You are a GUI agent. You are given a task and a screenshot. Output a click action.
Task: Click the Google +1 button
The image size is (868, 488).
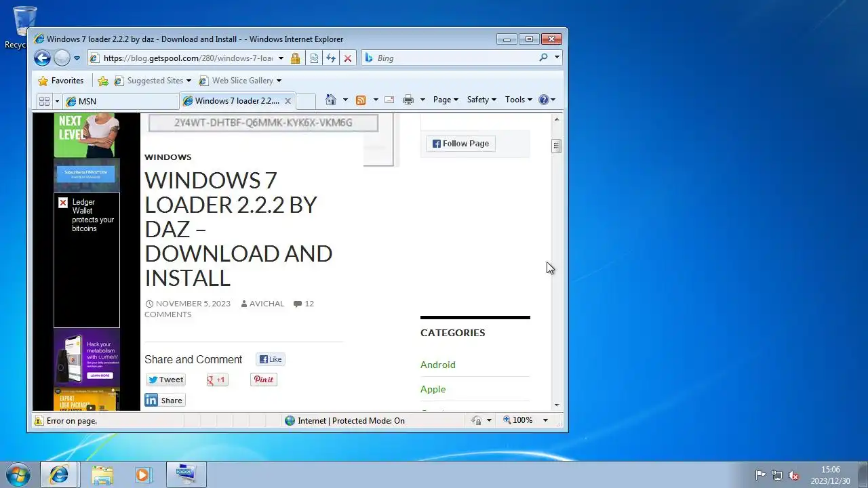point(217,380)
